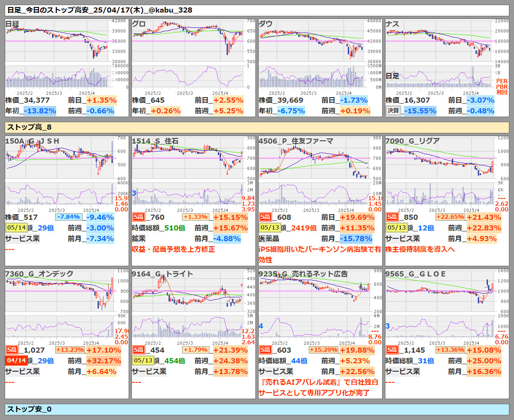
Task: Click the S高 badge on the トライト card
Action: pos(138,350)
